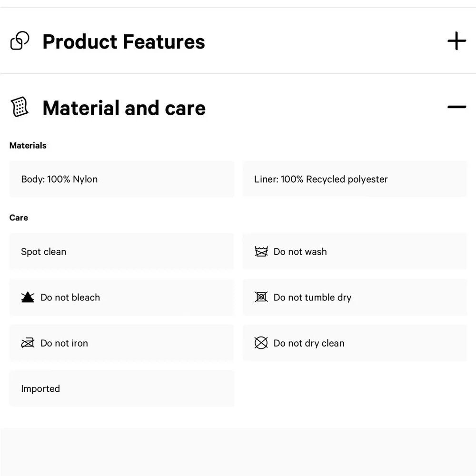
Task: Click the Material and care fabric icon
Action: (x=20, y=107)
